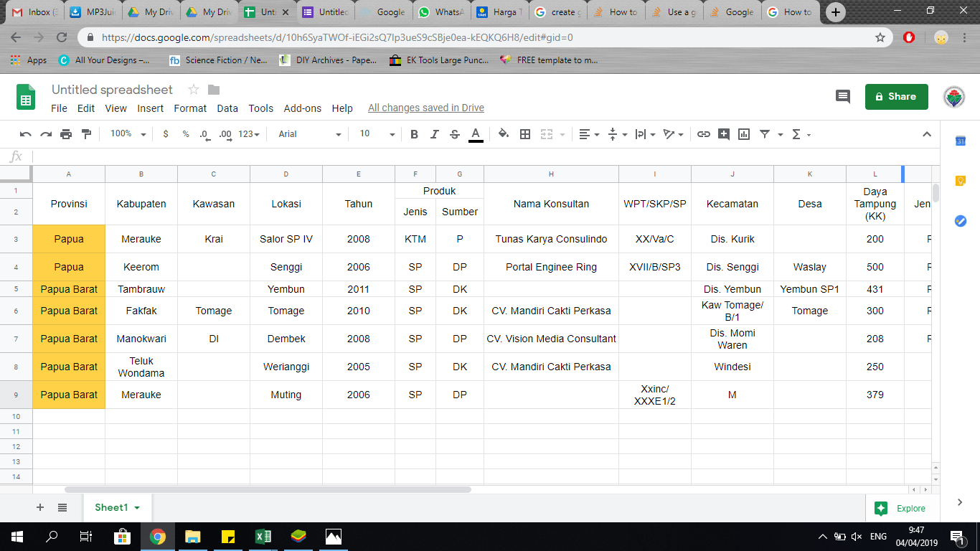Toggle strikethrough formatting
The height and width of the screenshot is (551, 980).
[455, 134]
